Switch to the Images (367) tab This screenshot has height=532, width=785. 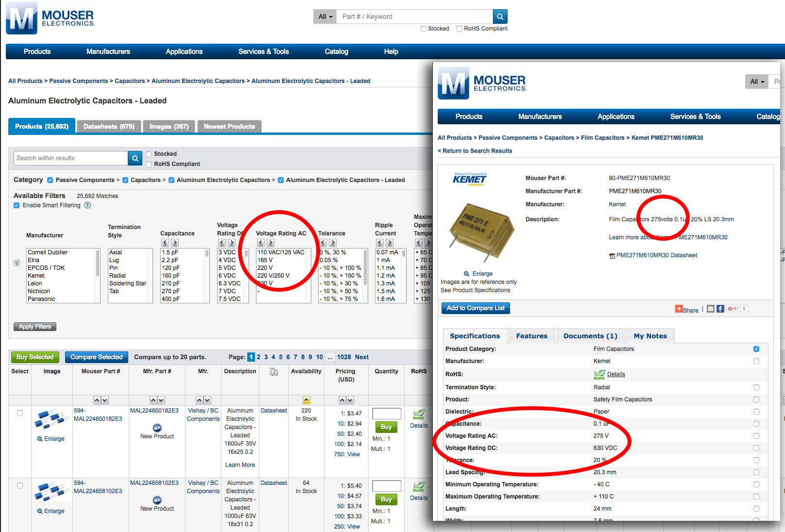click(169, 127)
